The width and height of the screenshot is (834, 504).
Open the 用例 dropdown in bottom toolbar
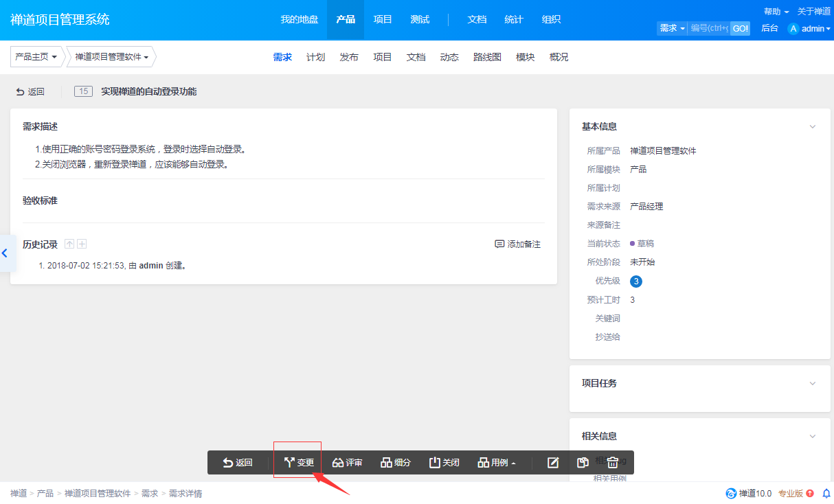click(497, 463)
